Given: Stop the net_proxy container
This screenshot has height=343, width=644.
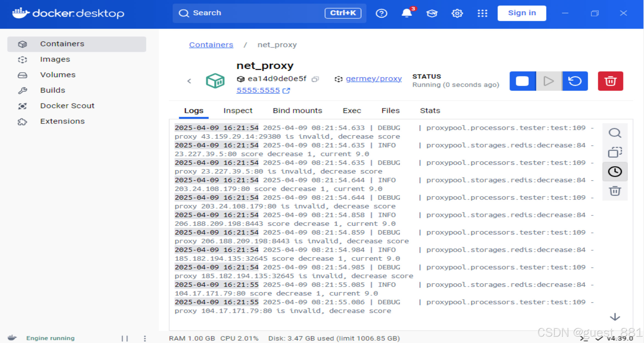Looking at the screenshot, I should click(522, 81).
